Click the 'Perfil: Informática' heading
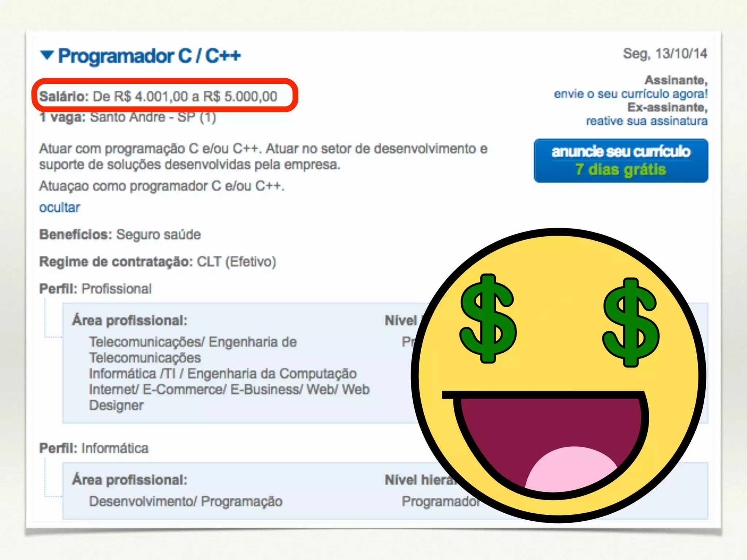 (x=94, y=448)
